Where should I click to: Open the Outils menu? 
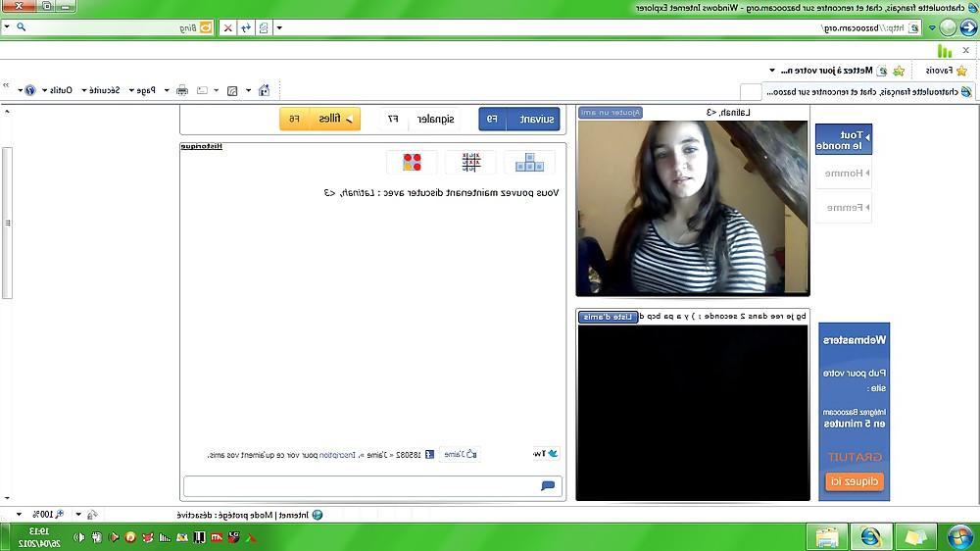click(58, 90)
